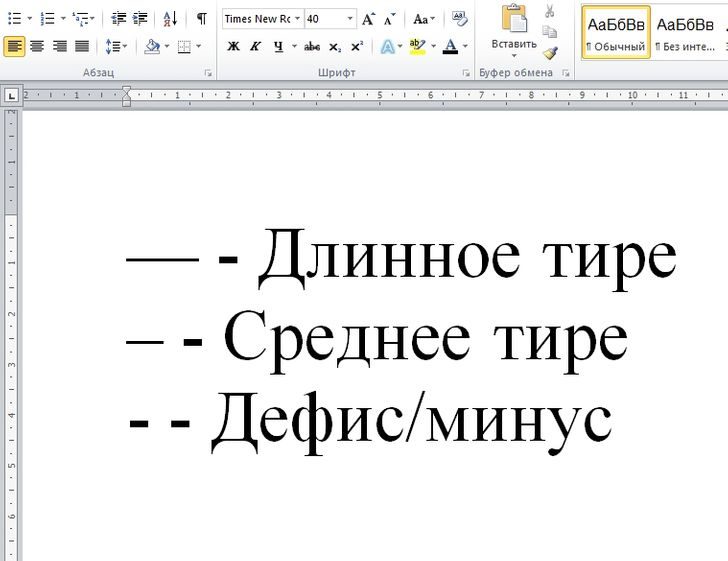Image resolution: width=728 pixels, height=561 pixels.
Task: Toggle the show paragraph marks (¶) button
Action: tap(201, 19)
